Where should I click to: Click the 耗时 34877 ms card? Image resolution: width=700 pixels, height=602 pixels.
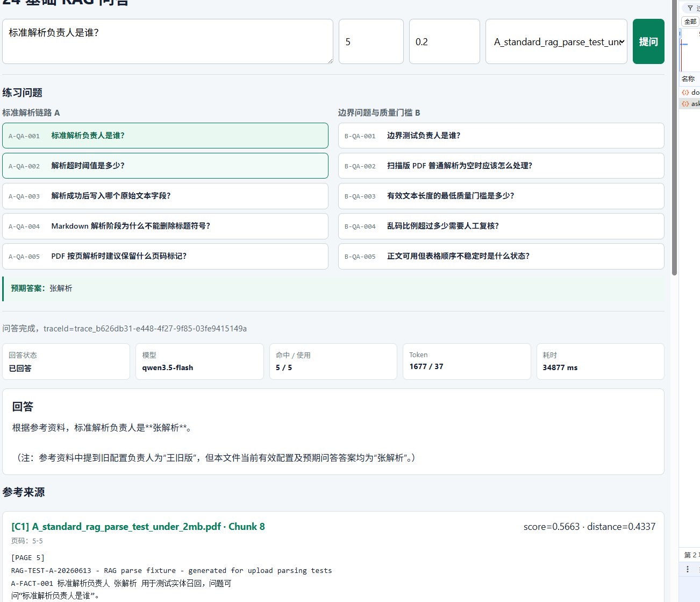[601, 362]
